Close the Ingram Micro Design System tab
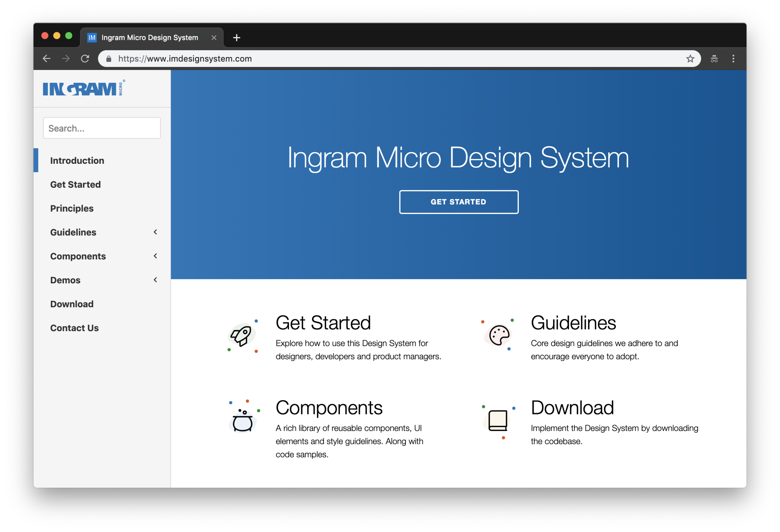 [x=214, y=37]
